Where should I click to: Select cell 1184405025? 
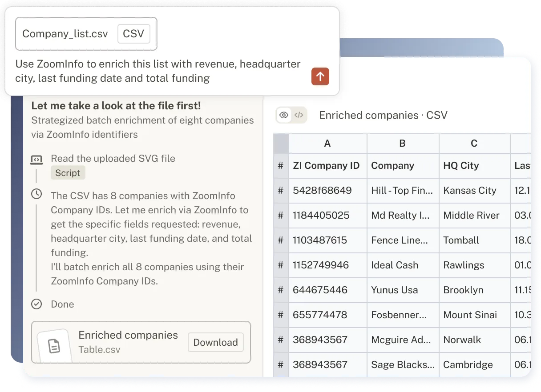point(327,216)
